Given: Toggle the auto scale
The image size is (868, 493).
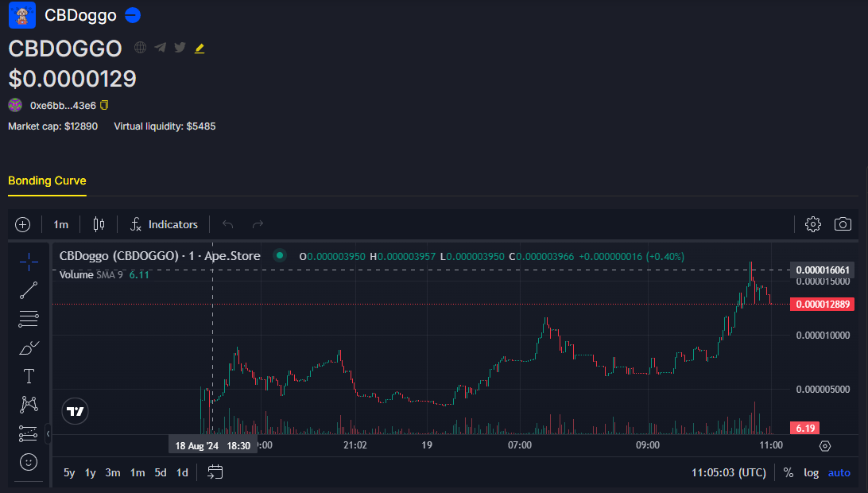Looking at the screenshot, I should pyautogui.click(x=839, y=472).
